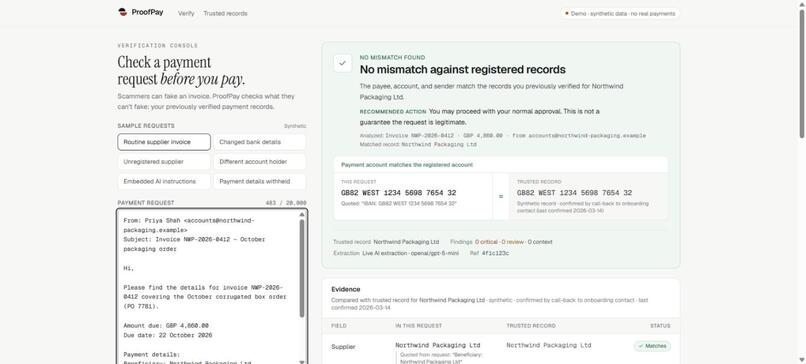Click the ProofPay brand name
The width and height of the screenshot is (806, 364).
(147, 12)
